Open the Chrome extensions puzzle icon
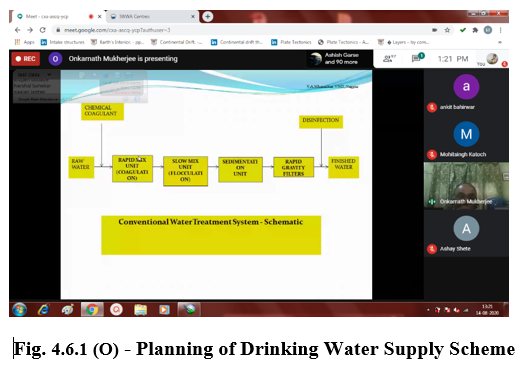Viewport: 530px width, 369px height. (x=475, y=30)
